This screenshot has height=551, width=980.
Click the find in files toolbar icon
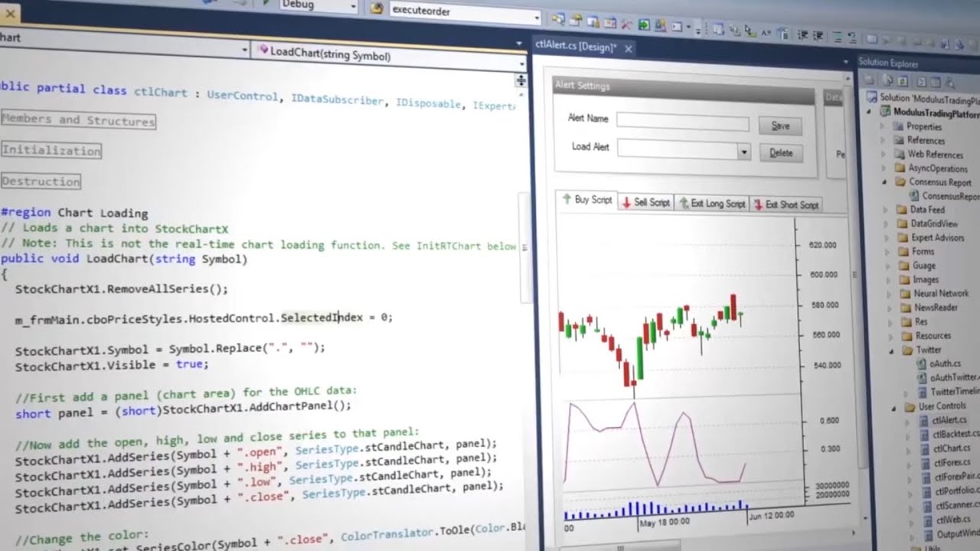[376, 8]
